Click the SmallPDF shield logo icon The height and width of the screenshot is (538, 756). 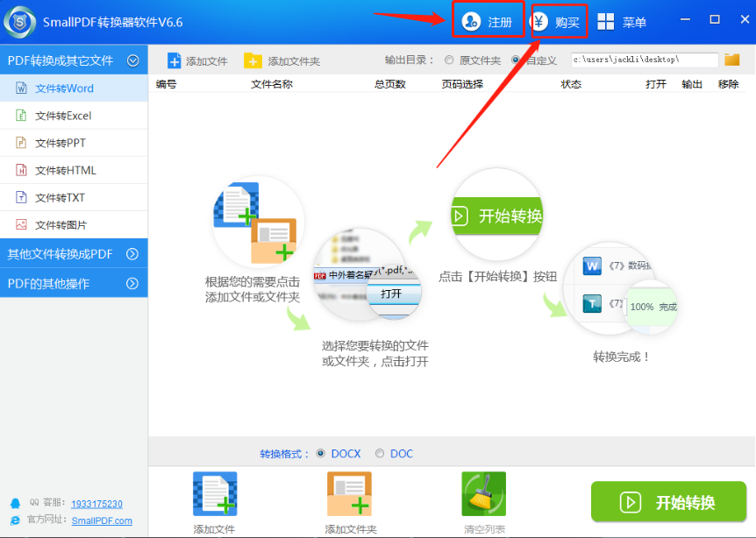[20, 22]
